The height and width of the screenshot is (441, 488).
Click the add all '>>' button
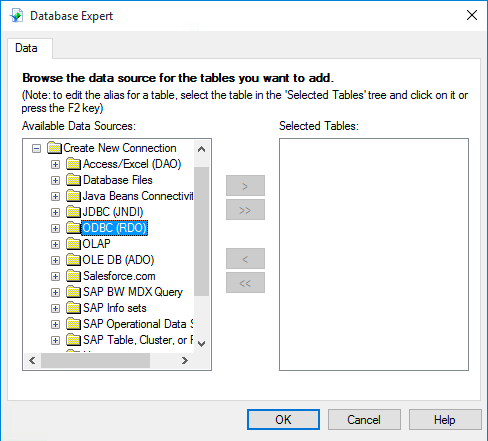(x=245, y=210)
